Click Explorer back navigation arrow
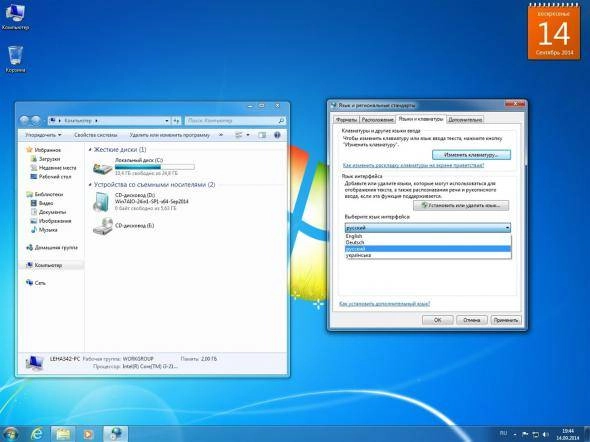The image size is (590, 442). tap(24, 120)
